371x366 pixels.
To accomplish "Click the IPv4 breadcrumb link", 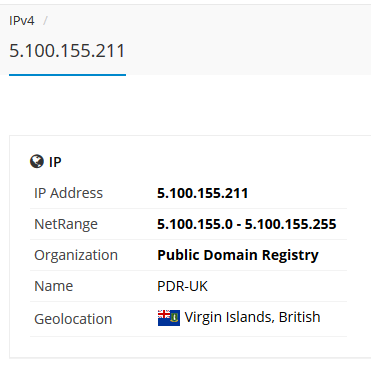I will pyautogui.click(x=22, y=21).
